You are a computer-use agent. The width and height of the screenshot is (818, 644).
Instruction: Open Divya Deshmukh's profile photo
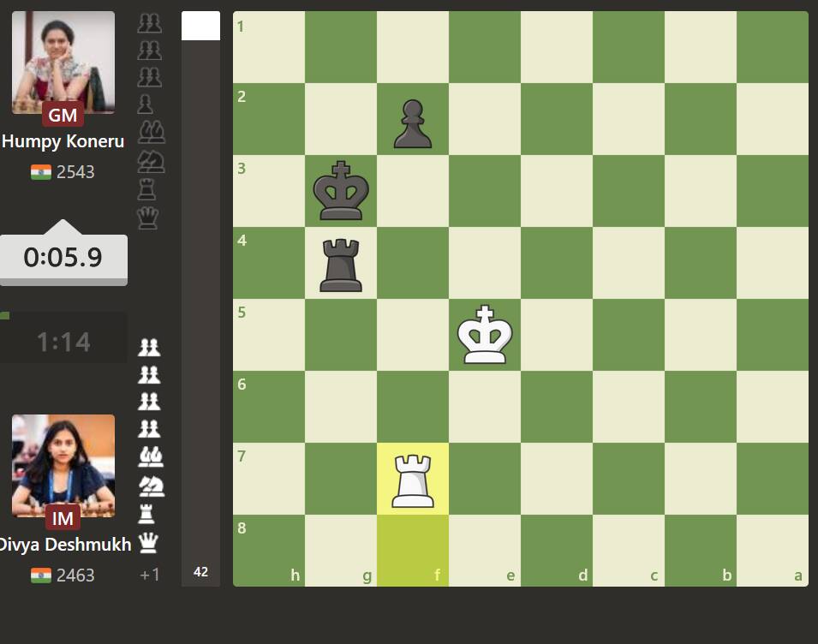(63, 466)
